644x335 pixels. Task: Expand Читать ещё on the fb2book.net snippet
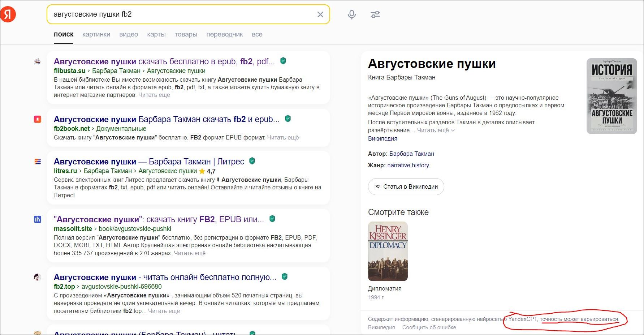coord(283,138)
